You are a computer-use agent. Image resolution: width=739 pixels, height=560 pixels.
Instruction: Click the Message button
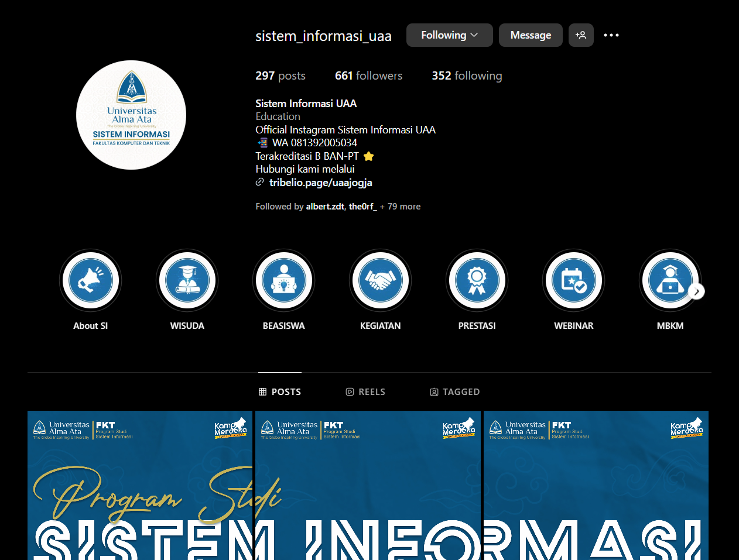click(531, 35)
